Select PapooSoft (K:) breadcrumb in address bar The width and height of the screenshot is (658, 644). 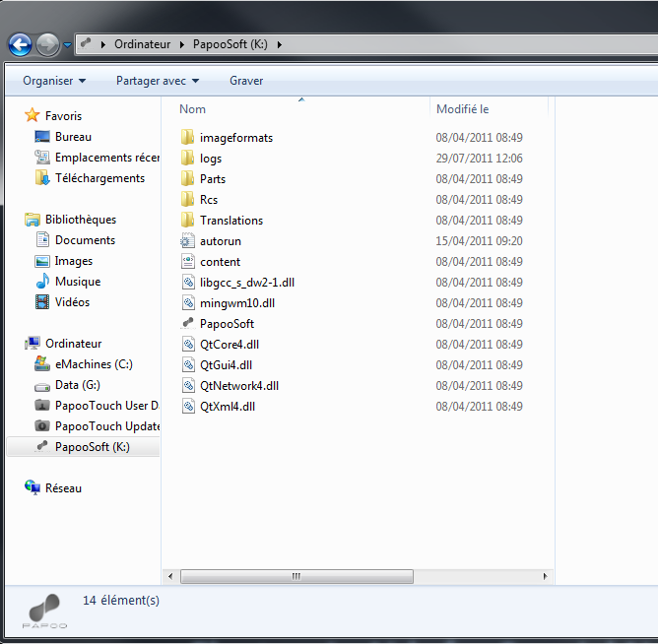tap(230, 44)
